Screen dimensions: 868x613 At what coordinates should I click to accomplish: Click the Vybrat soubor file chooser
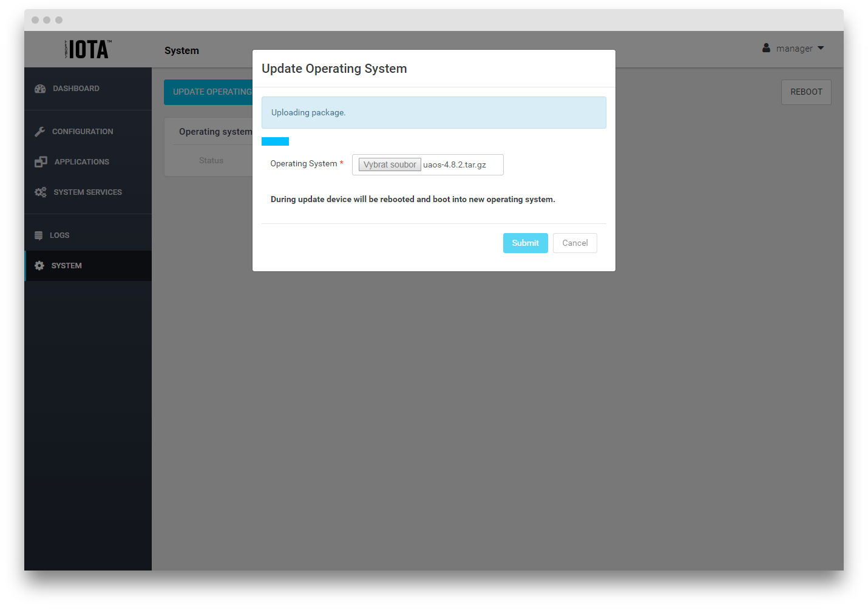tap(390, 164)
